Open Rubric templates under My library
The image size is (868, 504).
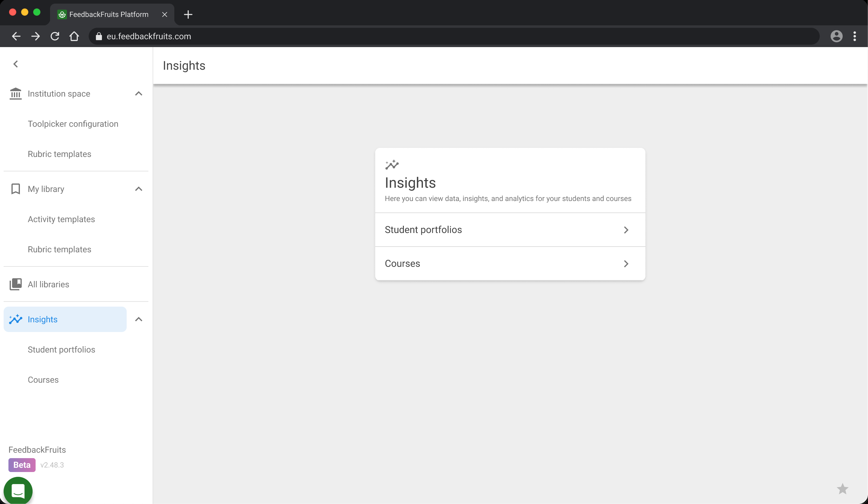[x=60, y=249]
